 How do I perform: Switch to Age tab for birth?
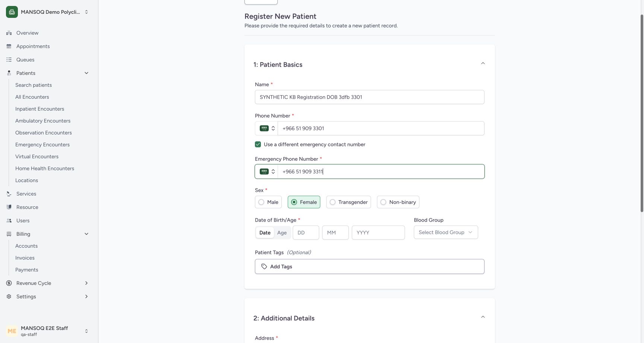(282, 233)
